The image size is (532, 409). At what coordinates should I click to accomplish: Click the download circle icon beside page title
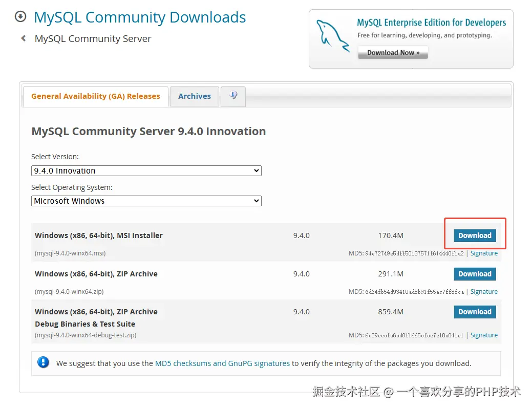point(20,16)
